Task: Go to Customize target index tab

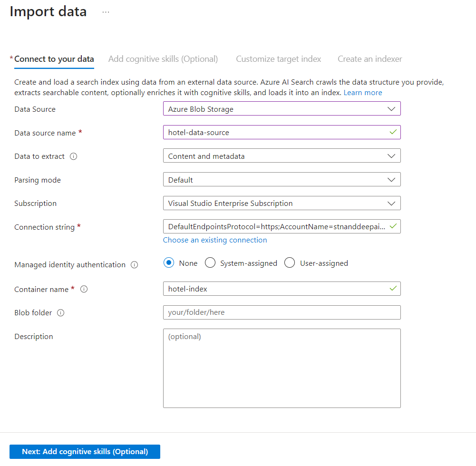Action: pos(278,59)
